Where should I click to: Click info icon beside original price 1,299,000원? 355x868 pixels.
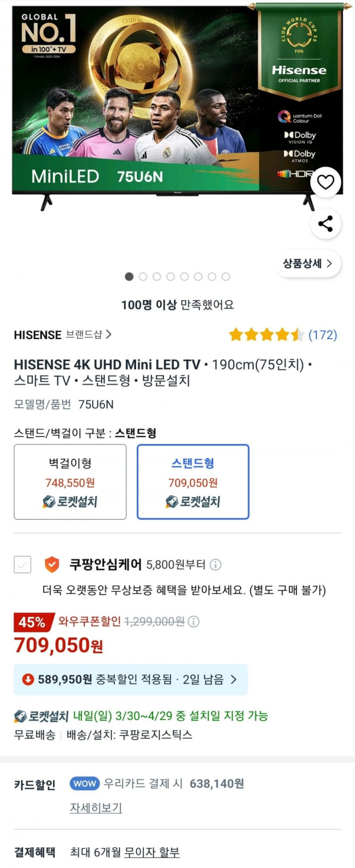coord(193,622)
